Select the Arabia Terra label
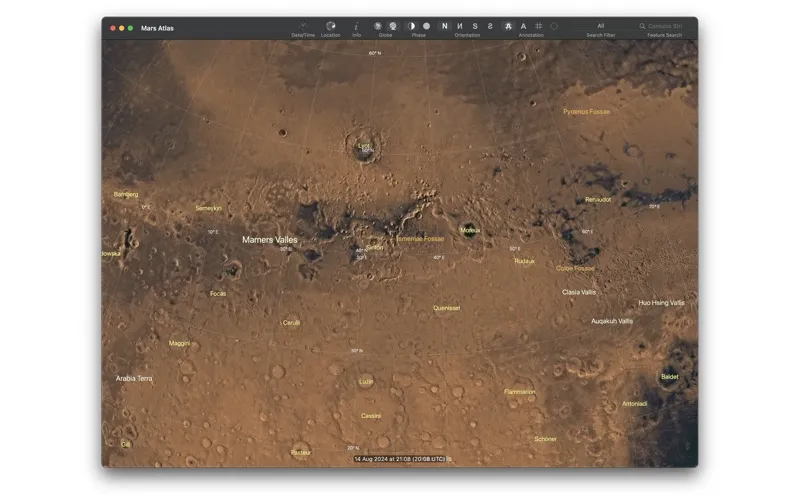 click(x=134, y=379)
